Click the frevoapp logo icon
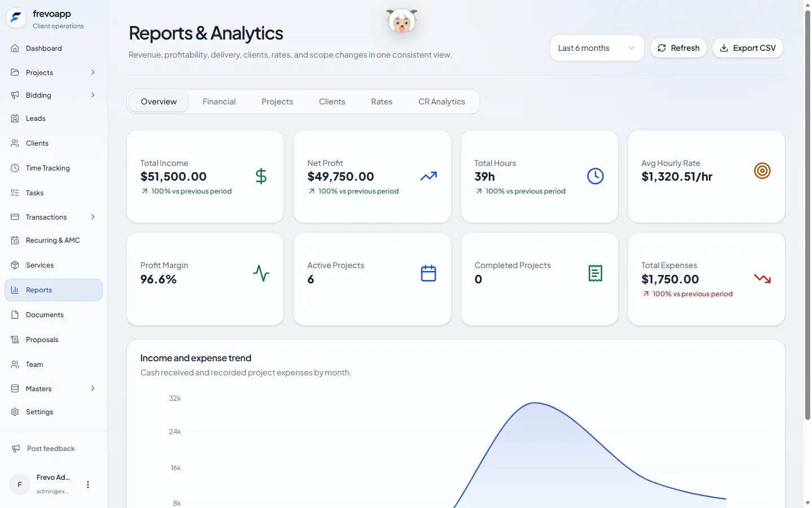The height and width of the screenshot is (508, 812). point(16,18)
